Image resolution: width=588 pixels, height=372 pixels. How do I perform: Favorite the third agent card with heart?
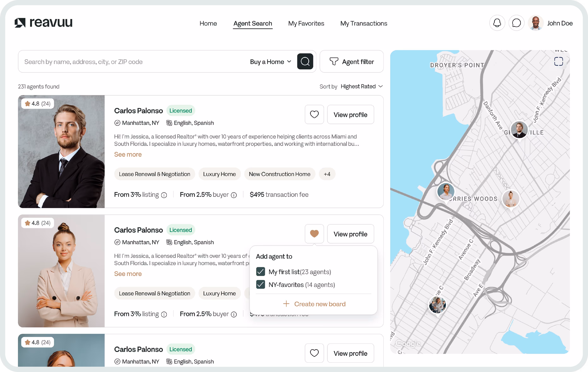314,353
